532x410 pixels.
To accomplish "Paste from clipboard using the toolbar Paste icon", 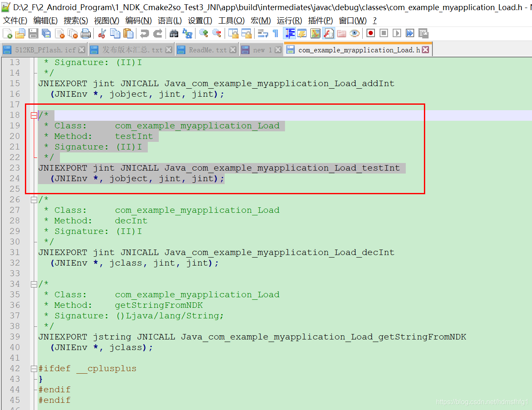I will coord(128,33).
